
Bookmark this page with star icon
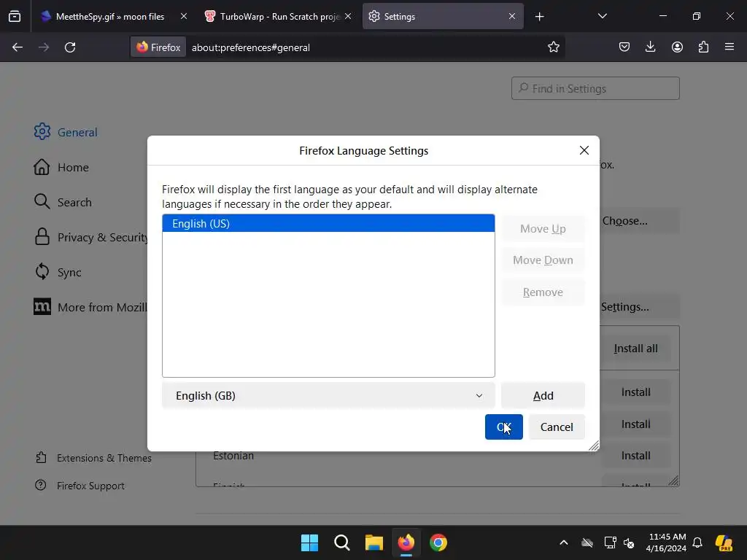pyautogui.click(x=553, y=47)
